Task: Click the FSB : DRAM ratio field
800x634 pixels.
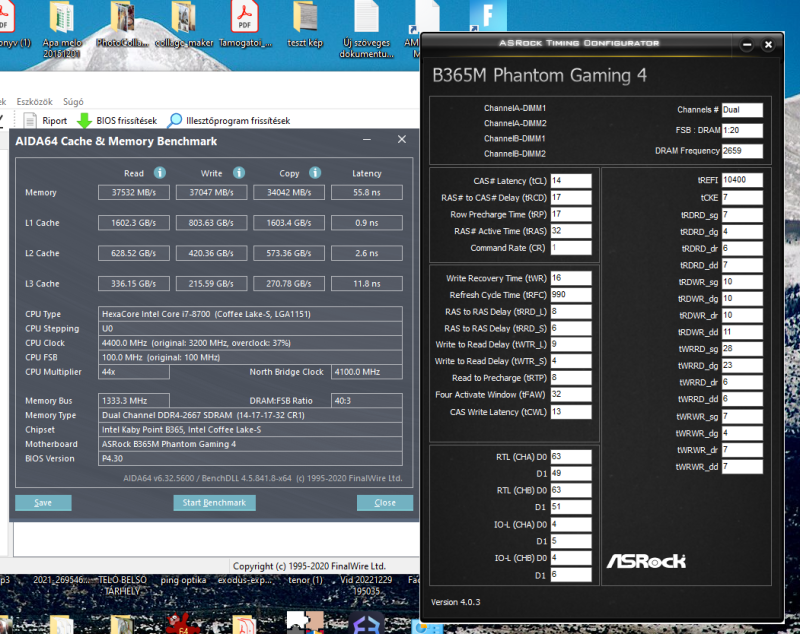Action: click(742, 130)
